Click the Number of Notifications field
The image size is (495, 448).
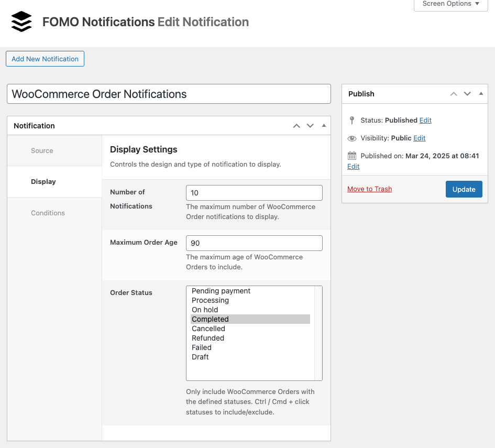(254, 193)
